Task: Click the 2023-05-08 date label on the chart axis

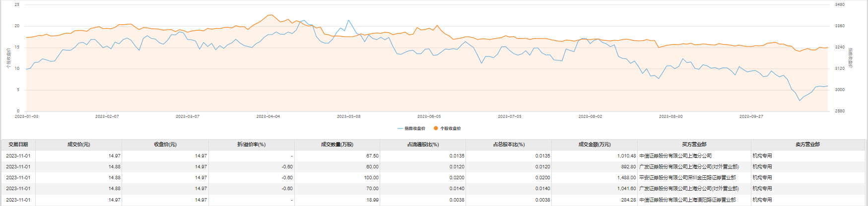Action: (348, 116)
